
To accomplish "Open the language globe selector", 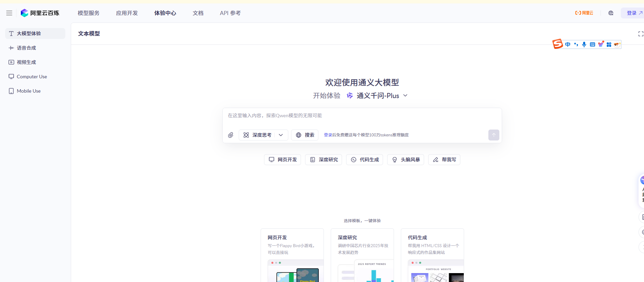I will coord(611,13).
